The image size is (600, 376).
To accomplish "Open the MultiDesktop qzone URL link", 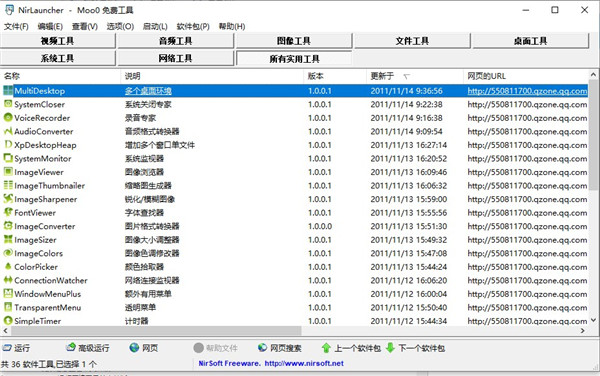I will (527, 91).
